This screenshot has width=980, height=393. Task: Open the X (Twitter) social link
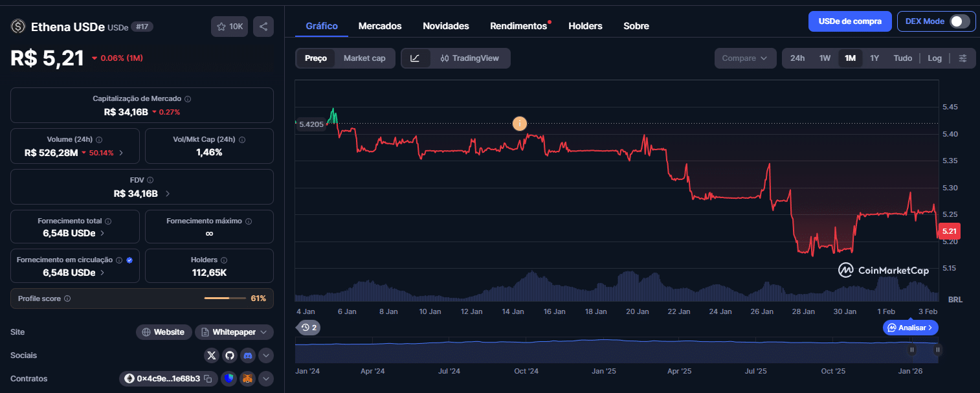pos(212,355)
